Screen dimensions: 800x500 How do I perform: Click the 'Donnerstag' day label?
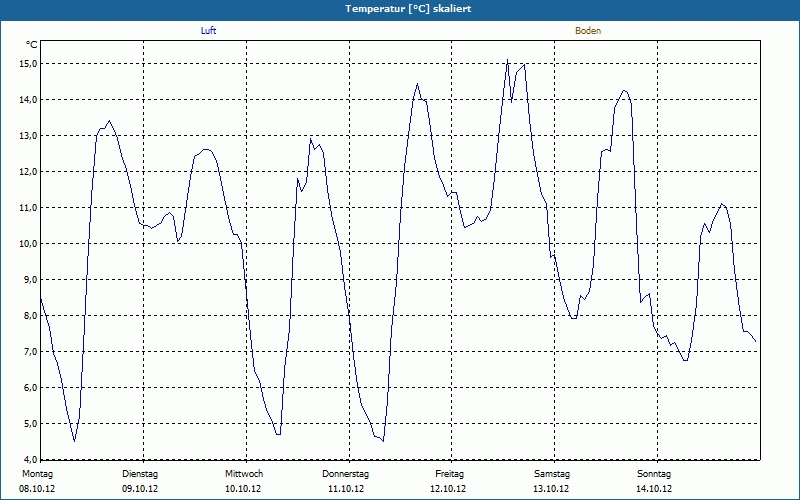(x=345, y=474)
